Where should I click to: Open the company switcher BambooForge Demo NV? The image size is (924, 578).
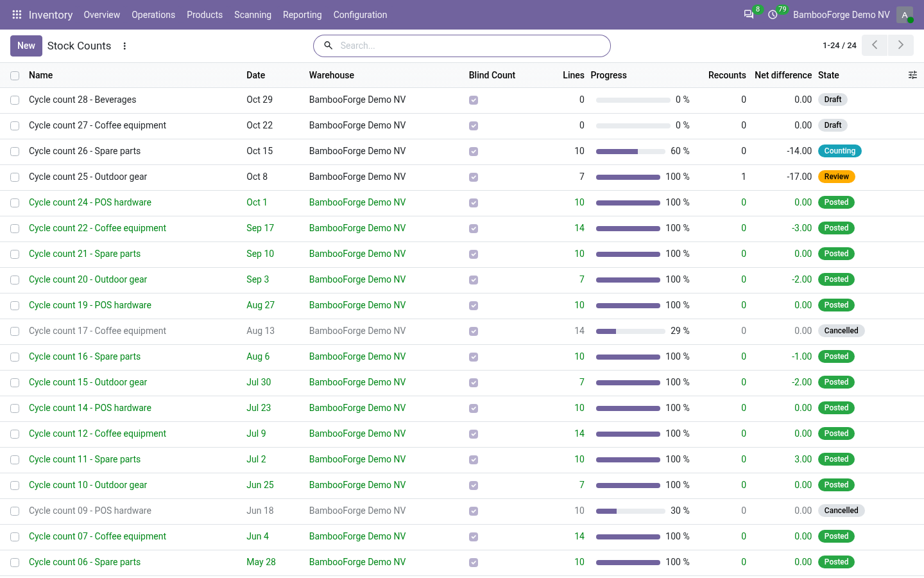(841, 14)
